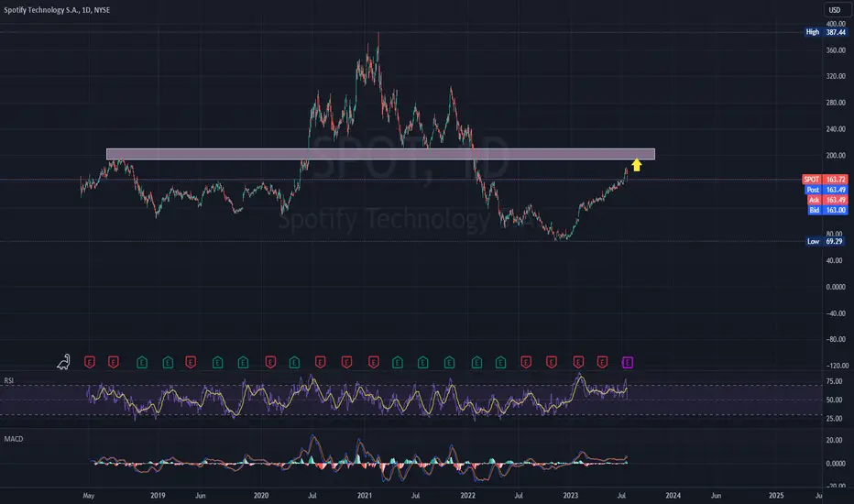Viewport: 854px width, 504px height.
Task: Click the -80.00 price axis value
Action: pos(836,339)
